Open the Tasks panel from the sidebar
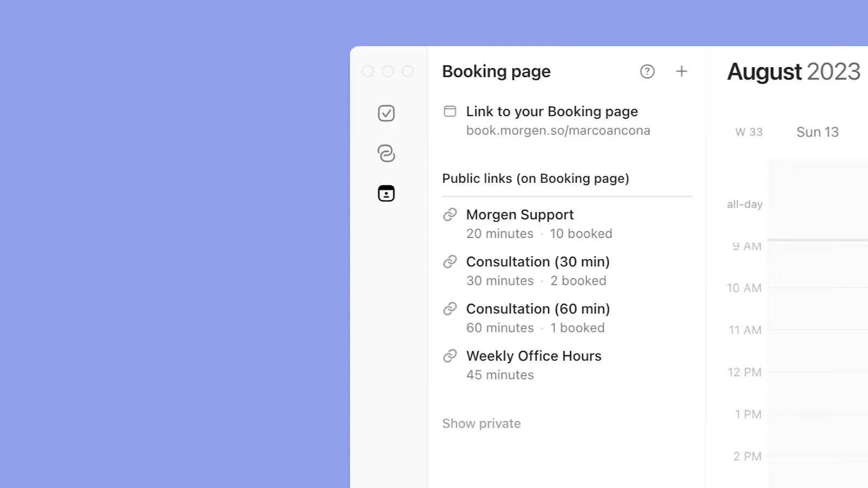The height and width of the screenshot is (488, 868). [x=386, y=113]
